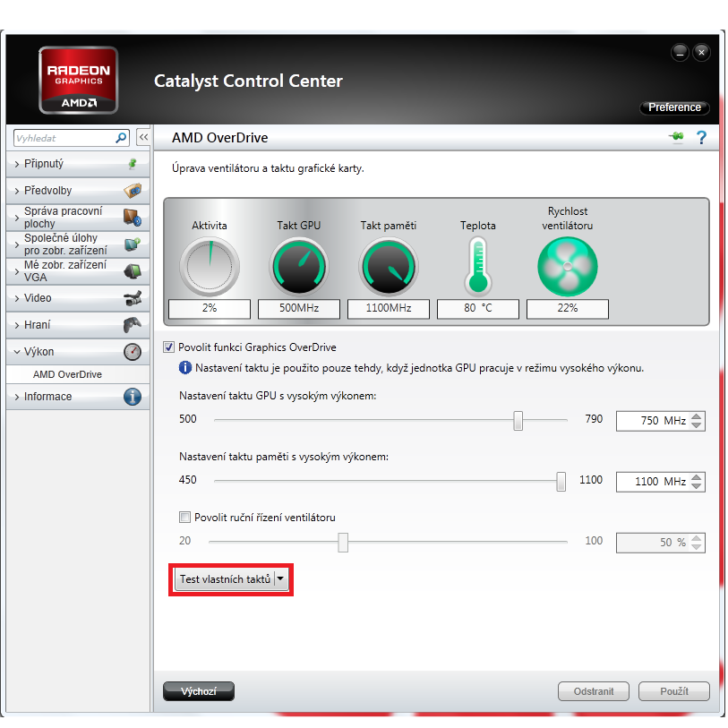
Task: Click the Informace blue info icon
Action: pos(133,397)
